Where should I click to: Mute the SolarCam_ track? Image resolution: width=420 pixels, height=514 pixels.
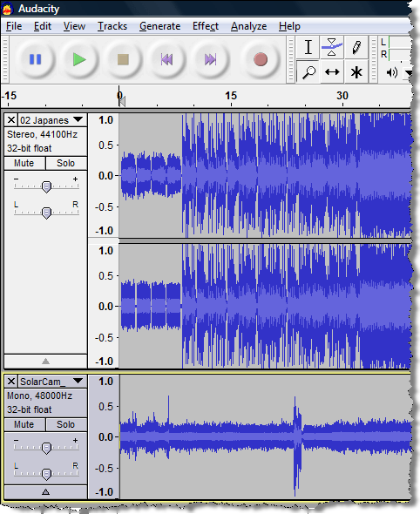click(24, 424)
